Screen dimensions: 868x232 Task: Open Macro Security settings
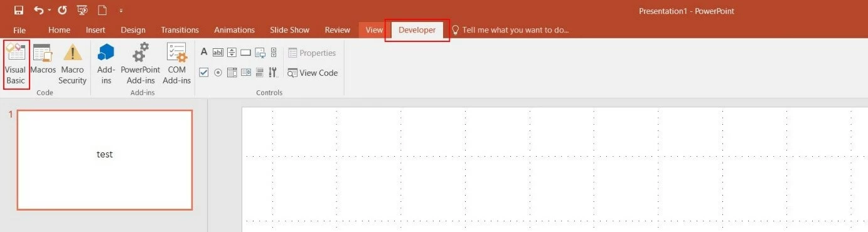point(72,65)
